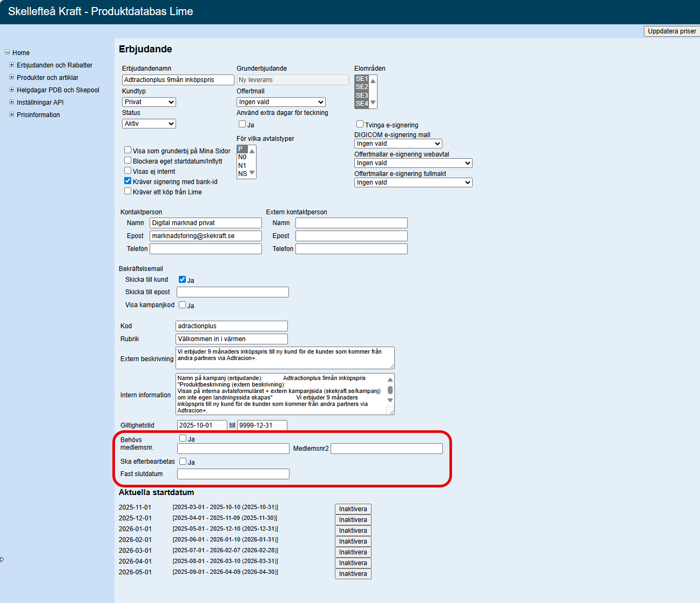Uncheck Kräver signering med bank-id
This screenshot has width=700, height=603.
[x=128, y=181]
